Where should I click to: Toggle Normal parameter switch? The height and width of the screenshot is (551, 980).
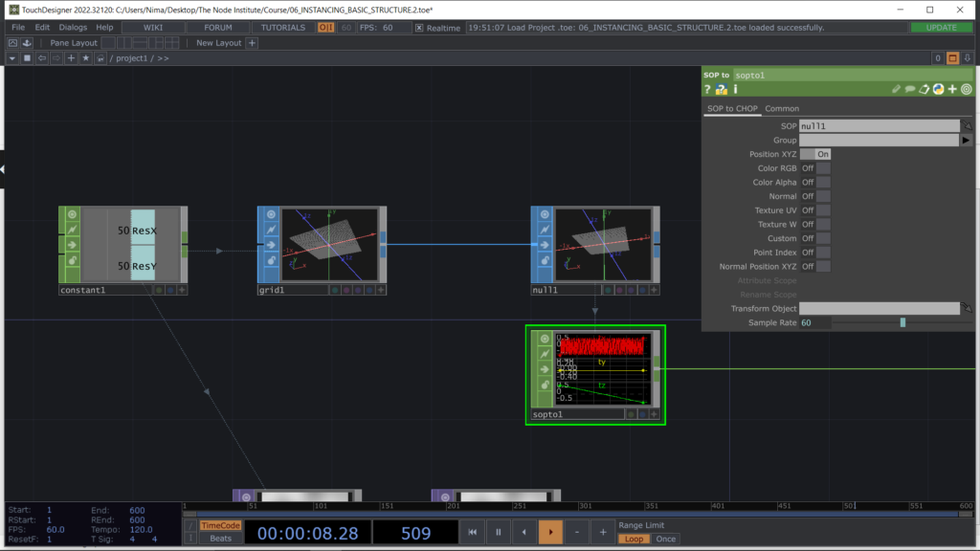[x=815, y=196]
